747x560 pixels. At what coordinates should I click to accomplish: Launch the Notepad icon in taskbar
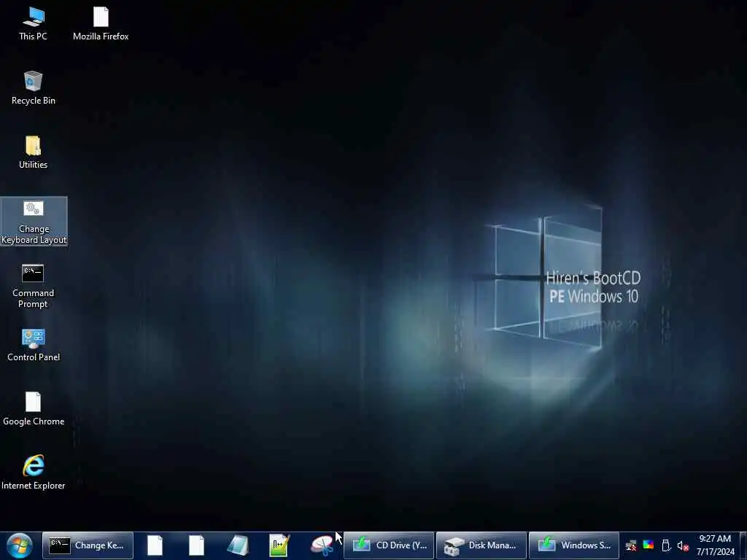(x=238, y=545)
